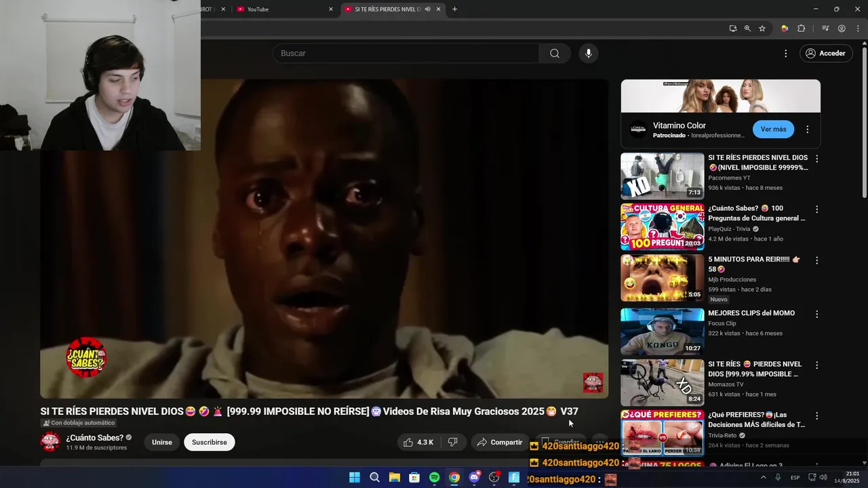This screenshot has height=488, width=868.
Task: Open a new browser tab
Action: [454, 9]
